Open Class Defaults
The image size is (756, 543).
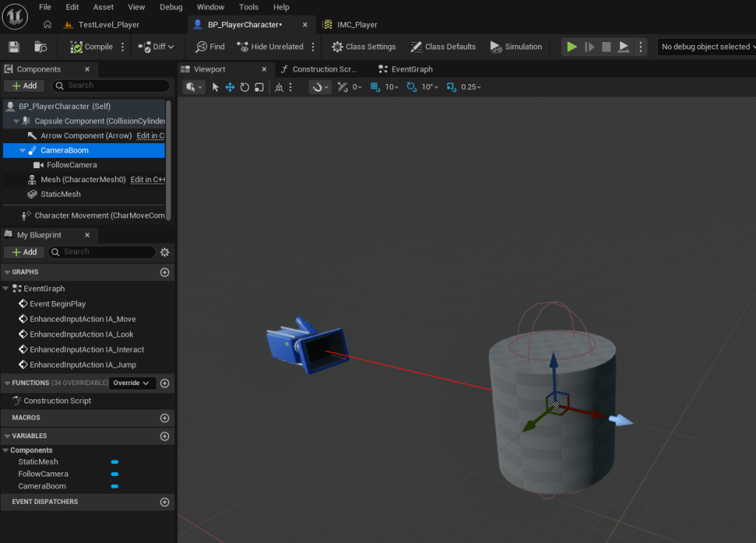pos(443,46)
